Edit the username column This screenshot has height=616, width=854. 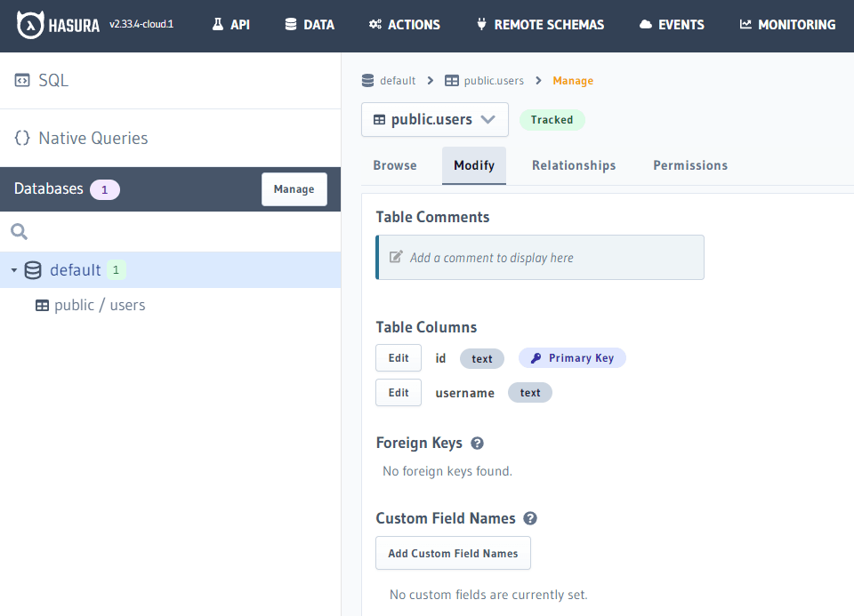[399, 392]
